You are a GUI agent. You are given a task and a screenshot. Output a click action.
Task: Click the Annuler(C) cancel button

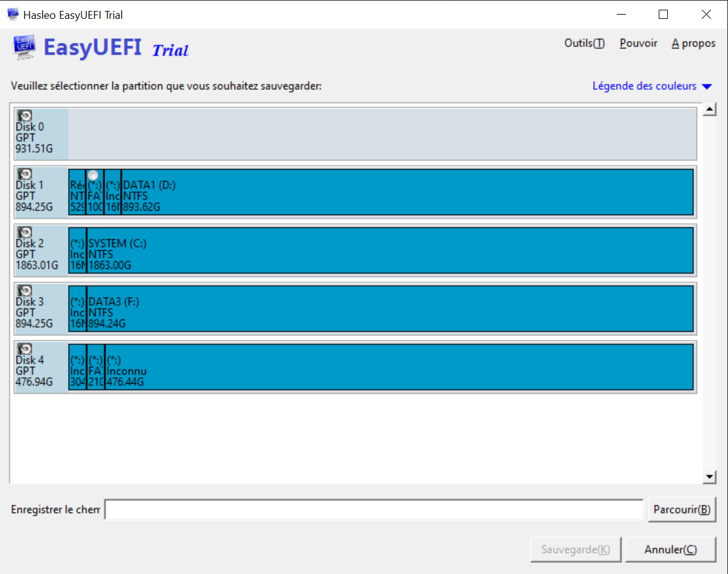670,550
